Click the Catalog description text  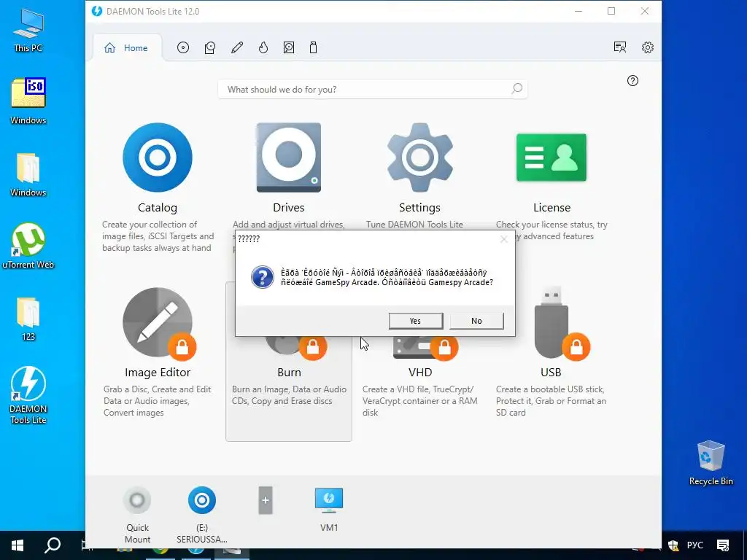coord(157,236)
